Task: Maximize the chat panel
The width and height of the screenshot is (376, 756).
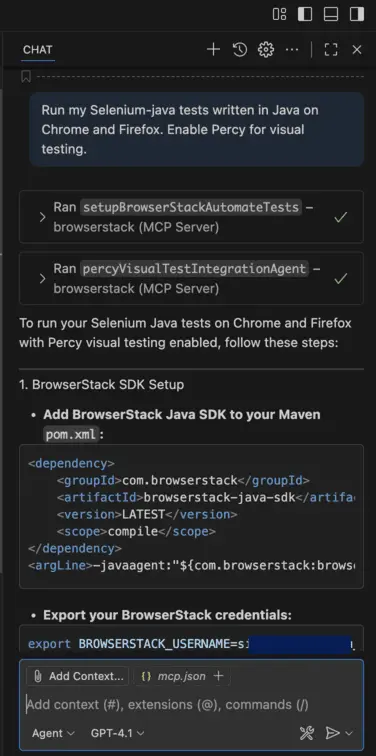Action: click(x=331, y=49)
